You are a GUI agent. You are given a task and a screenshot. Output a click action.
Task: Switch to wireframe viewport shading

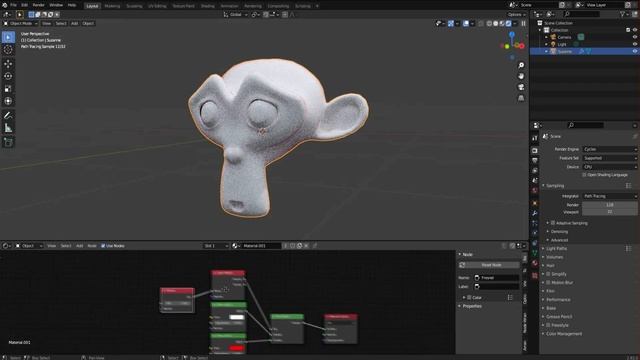coord(489,24)
